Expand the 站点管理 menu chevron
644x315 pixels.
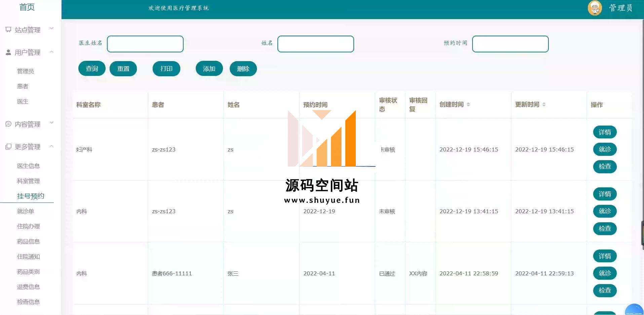pyautogui.click(x=51, y=28)
